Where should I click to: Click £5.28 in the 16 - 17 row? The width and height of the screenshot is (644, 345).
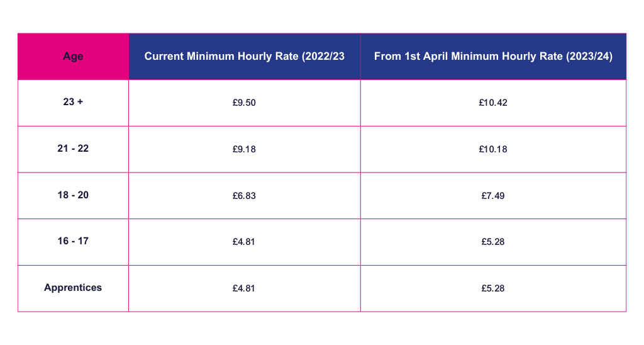click(493, 242)
